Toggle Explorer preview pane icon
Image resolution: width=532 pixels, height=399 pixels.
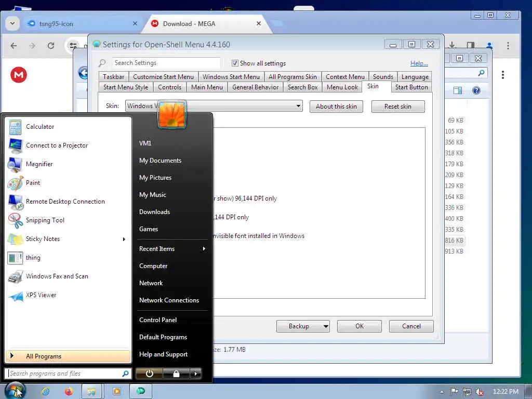click(x=458, y=90)
